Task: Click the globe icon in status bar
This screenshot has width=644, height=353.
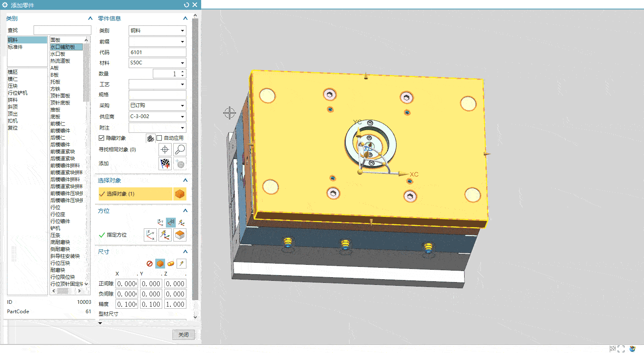Action: (633, 349)
